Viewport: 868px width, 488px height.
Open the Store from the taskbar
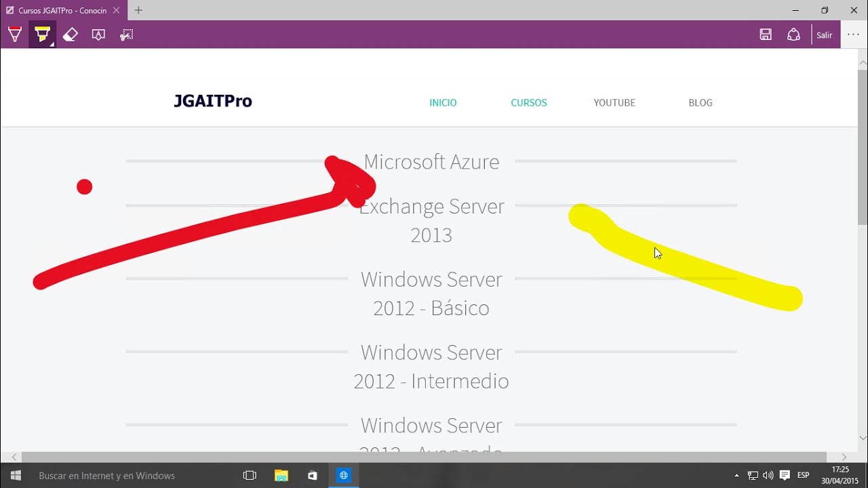tap(313, 476)
